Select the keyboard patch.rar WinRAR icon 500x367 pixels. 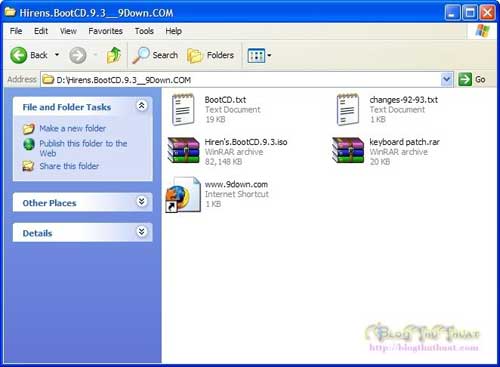348,150
